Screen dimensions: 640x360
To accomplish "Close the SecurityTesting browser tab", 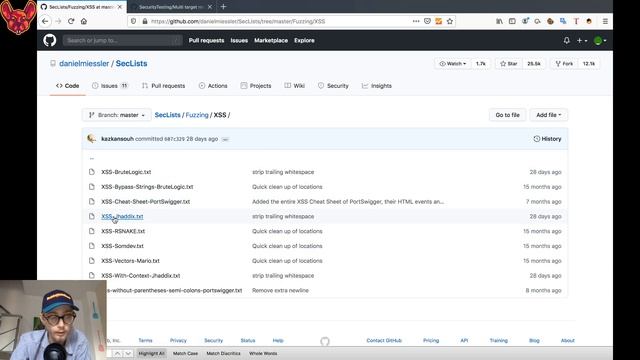I will [x=210, y=7].
